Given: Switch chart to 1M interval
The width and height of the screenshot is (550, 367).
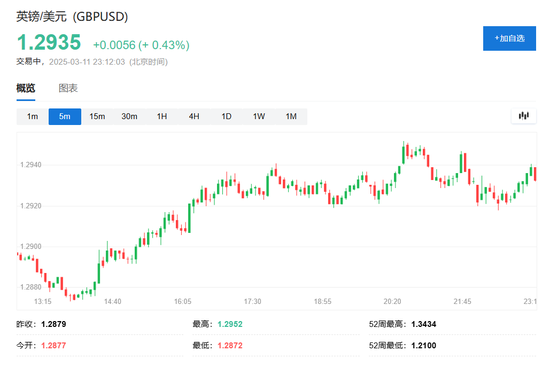Looking at the screenshot, I should coord(291,116).
